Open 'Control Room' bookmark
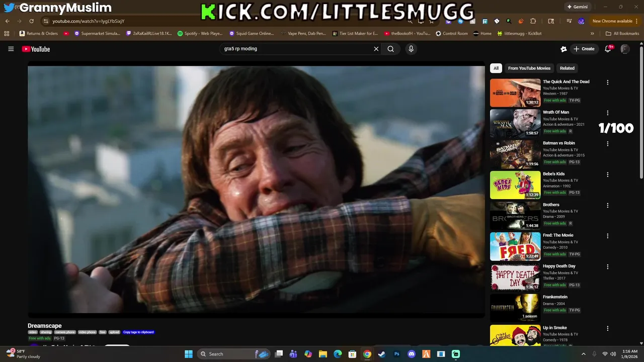This screenshot has height=362, width=644. point(452,34)
